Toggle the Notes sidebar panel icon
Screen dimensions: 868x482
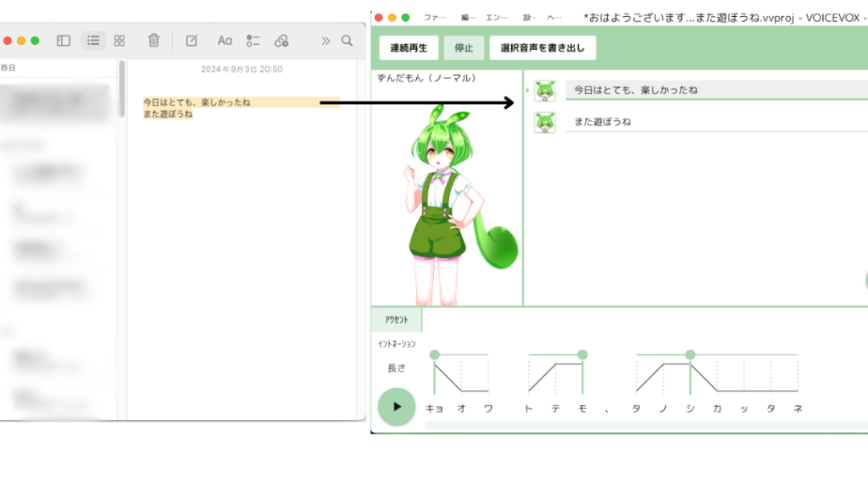pyautogui.click(x=64, y=41)
